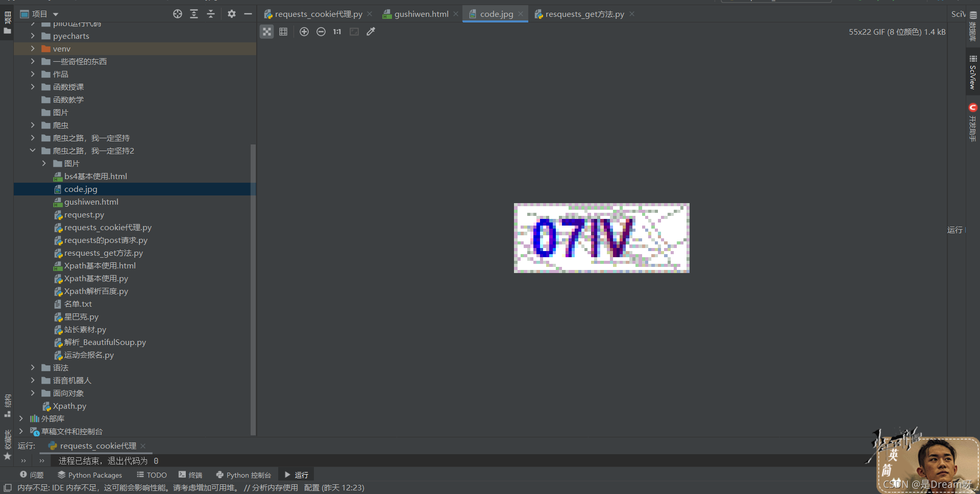Open 名单.txt file
Viewport: 980px width, 494px height.
click(78, 304)
